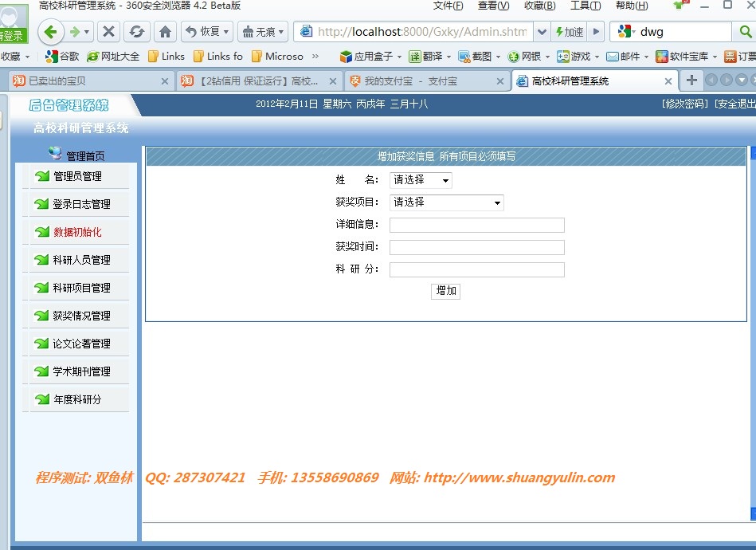Click the search box containing dwg
Viewport: 756px width, 550px height.
click(x=684, y=32)
